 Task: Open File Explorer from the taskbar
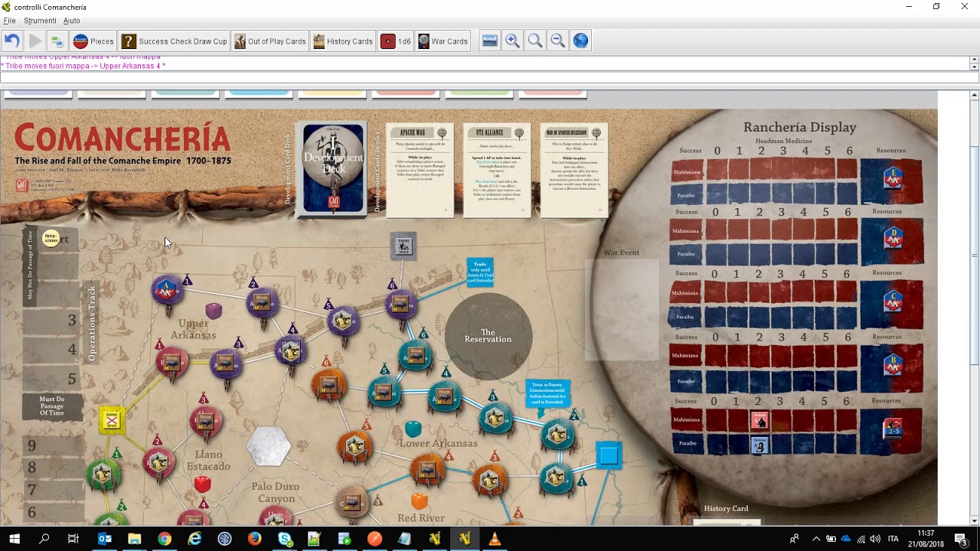135,539
